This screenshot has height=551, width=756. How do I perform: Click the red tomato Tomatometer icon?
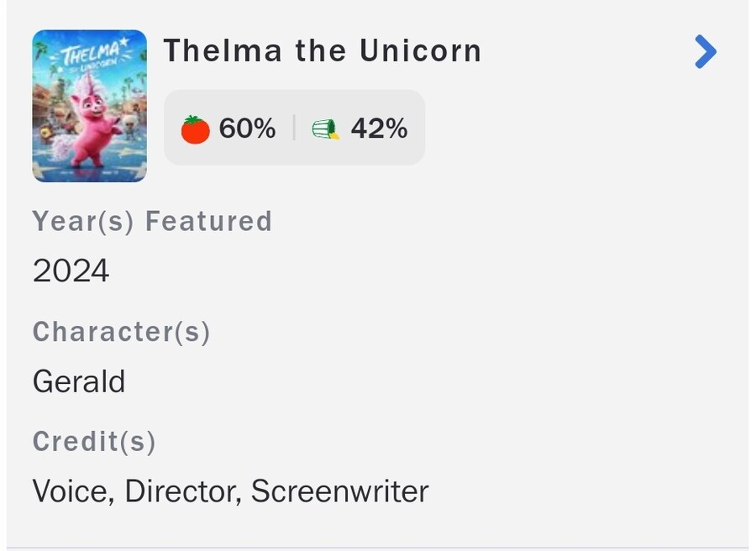(x=195, y=129)
